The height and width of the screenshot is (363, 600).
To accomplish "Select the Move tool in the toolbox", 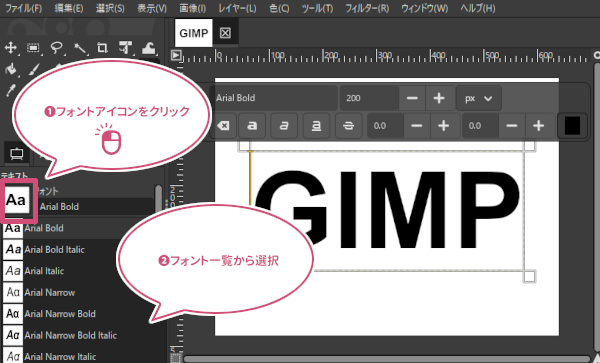I will [x=11, y=48].
